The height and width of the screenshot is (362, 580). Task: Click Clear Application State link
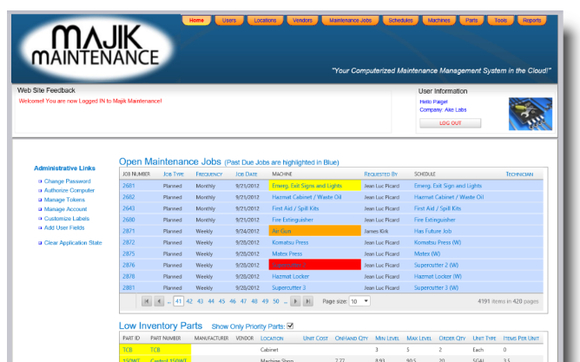[x=73, y=243]
